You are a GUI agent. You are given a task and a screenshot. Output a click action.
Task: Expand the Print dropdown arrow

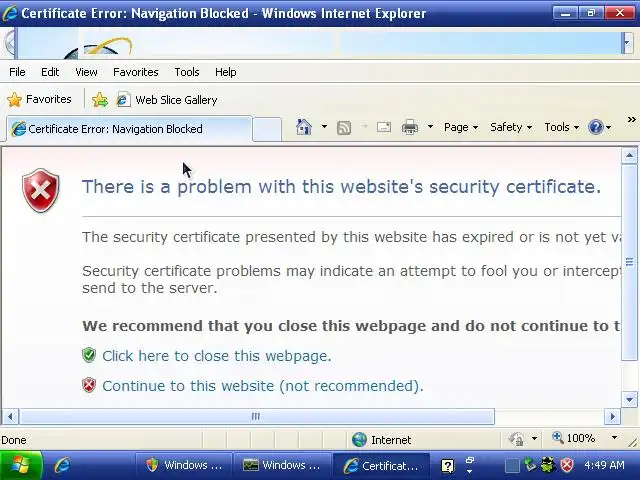pyautogui.click(x=430, y=127)
